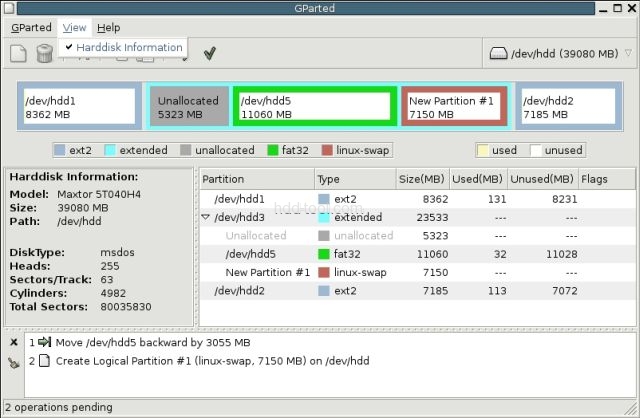Click the document icon of operation 2
Viewport: 640px width, 418px height.
click(44, 361)
